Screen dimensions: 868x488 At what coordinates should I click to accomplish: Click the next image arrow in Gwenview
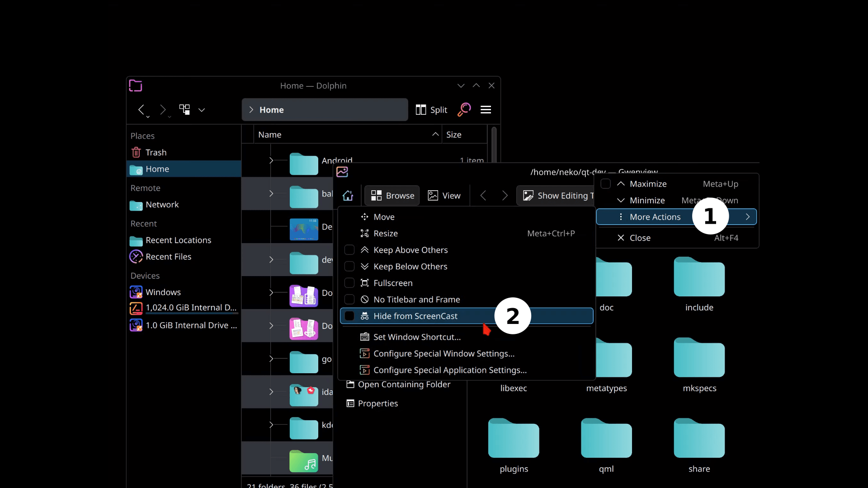[505, 195]
